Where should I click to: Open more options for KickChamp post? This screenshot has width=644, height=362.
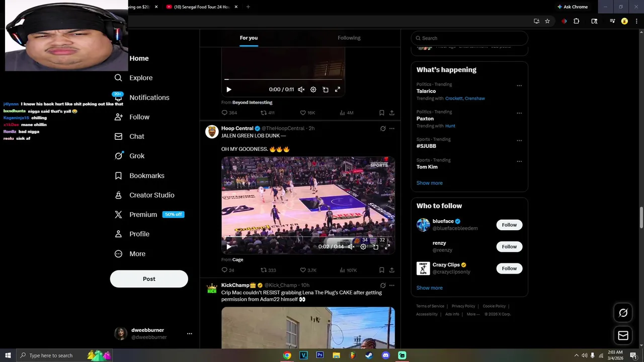coord(392,285)
